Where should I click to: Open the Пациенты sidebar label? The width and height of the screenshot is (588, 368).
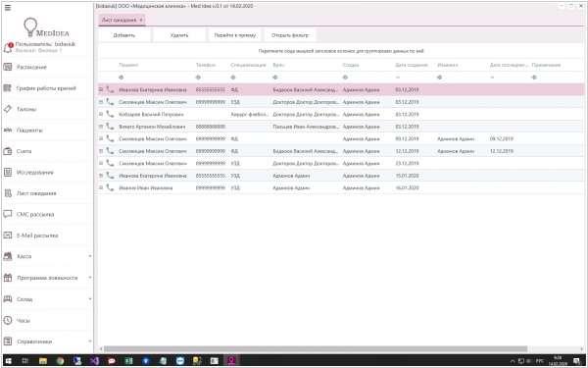coord(29,131)
